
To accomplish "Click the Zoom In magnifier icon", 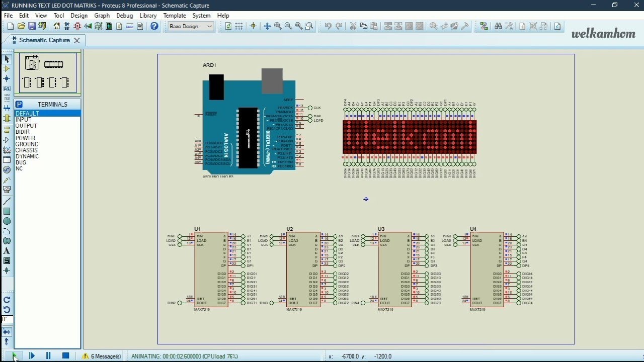I will point(278,26).
